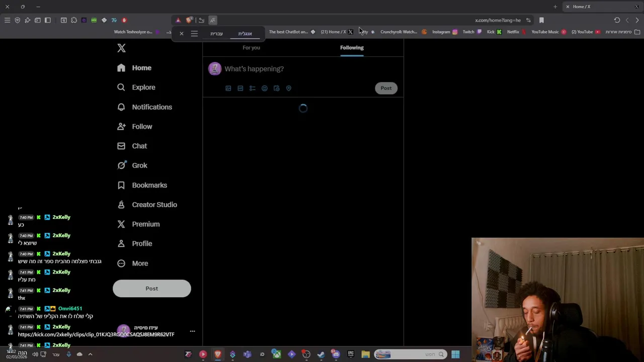Click the Brave Rewards triangle icon

click(x=178, y=20)
